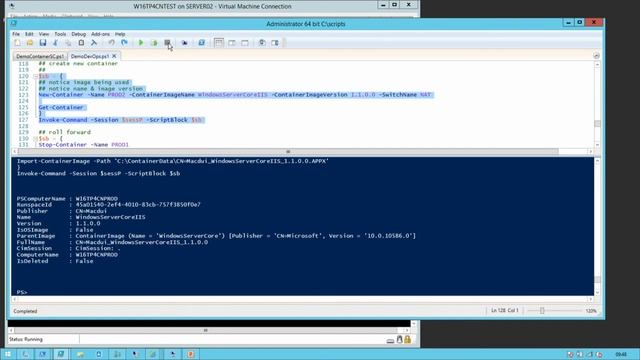Show script pane on top layout icon
Viewport: 640px width, 360px height.
219,43
